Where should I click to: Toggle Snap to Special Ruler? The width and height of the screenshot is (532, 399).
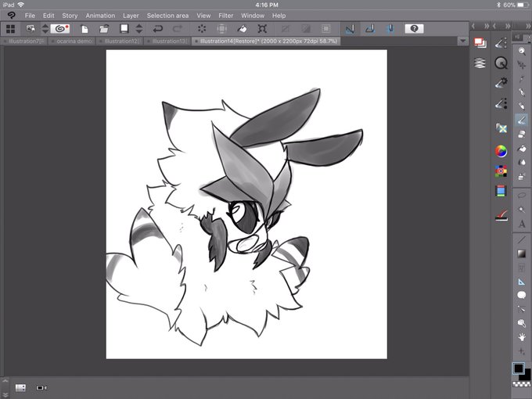(x=370, y=29)
